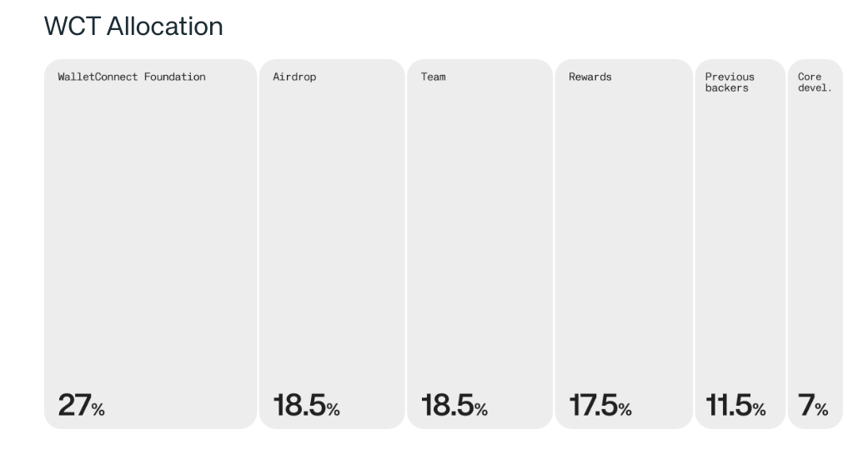868x454 pixels.
Task: Click the Airdrop label text
Action: [294, 77]
